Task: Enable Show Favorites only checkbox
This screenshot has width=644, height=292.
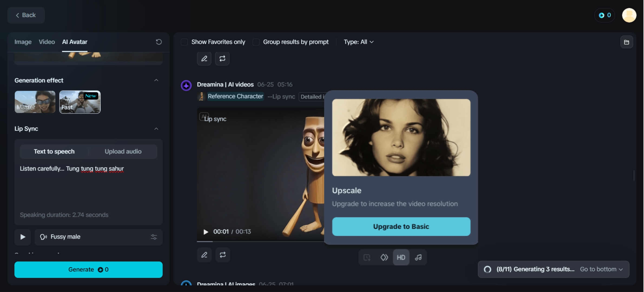Action: [x=184, y=42]
